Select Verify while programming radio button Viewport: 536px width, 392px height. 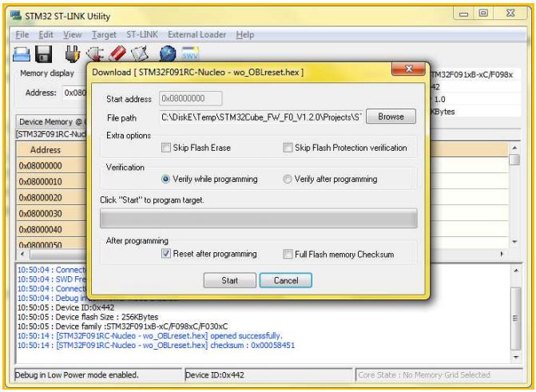165,179
